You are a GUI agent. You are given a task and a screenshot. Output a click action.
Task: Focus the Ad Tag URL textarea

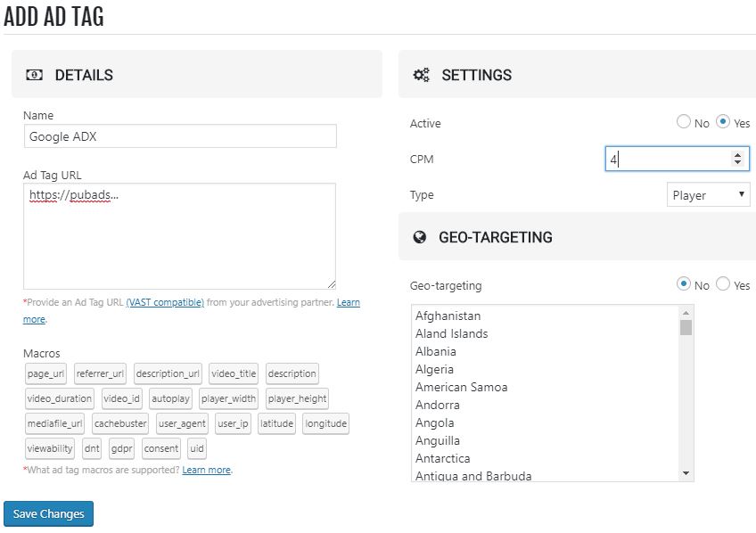pyautogui.click(x=179, y=236)
